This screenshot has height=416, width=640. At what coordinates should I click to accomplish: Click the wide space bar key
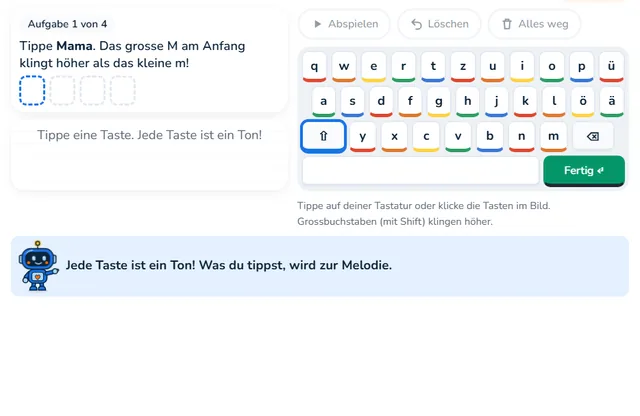[x=420, y=171]
